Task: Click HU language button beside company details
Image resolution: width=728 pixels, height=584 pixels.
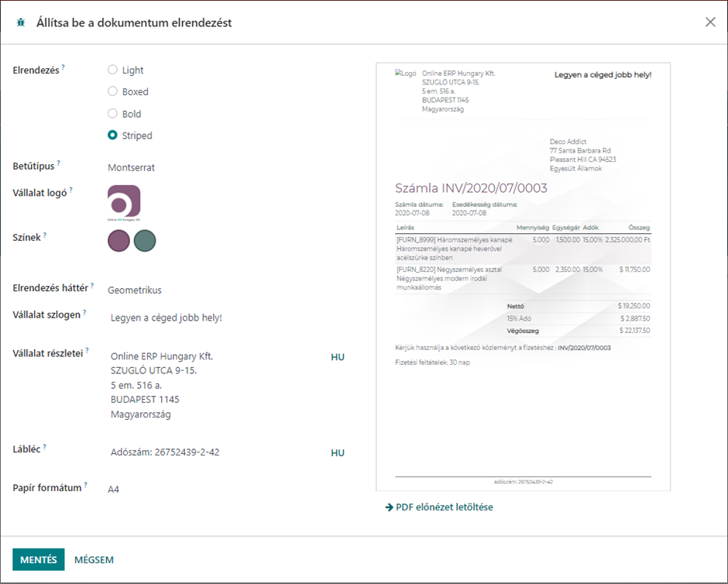Action: coord(338,357)
